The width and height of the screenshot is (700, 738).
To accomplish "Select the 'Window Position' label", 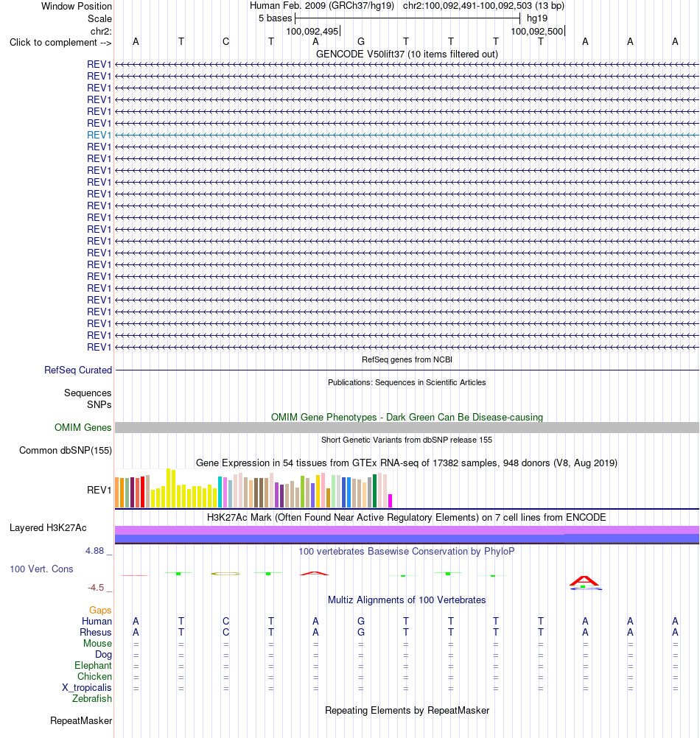I will (x=77, y=6).
